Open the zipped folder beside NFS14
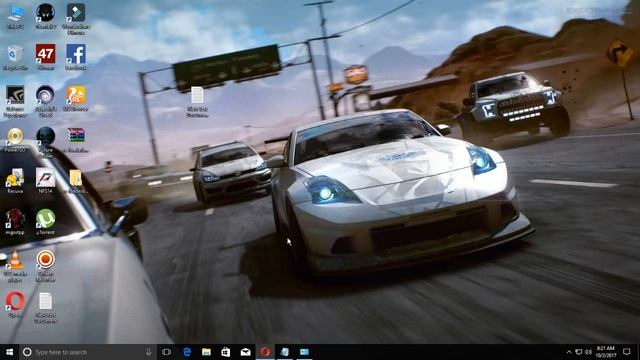 pyautogui.click(x=76, y=181)
